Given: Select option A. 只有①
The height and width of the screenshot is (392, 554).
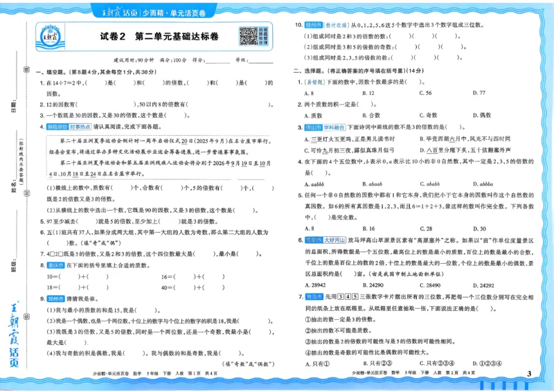Looking at the screenshot, I should tap(317, 364).
